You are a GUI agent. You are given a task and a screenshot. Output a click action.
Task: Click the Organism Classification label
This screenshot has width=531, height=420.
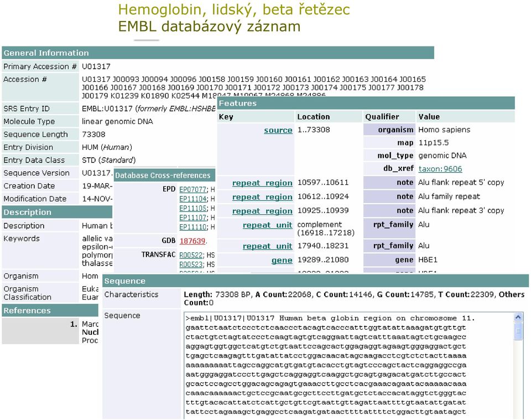[28, 293]
